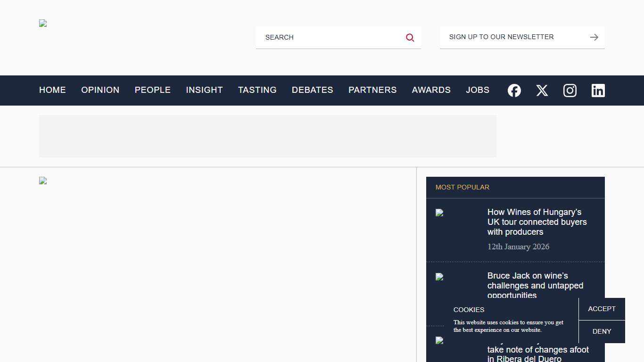Open the Wines of Hungary UK tour article

(x=537, y=222)
